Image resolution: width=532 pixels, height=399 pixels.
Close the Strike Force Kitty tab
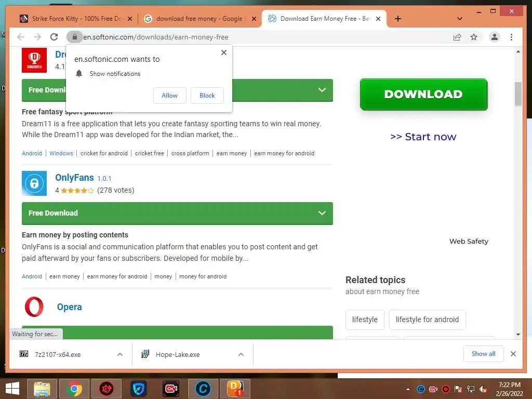tap(129, 19)
